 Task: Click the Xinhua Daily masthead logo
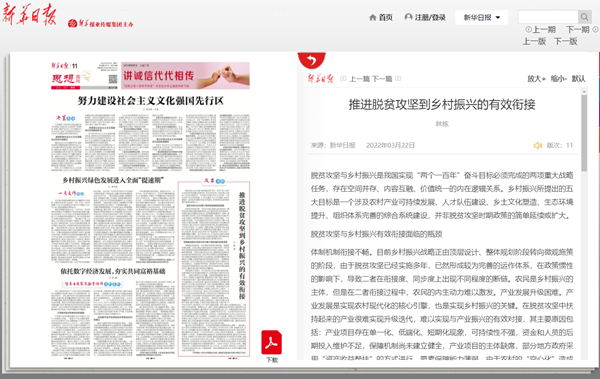point(30,15)
